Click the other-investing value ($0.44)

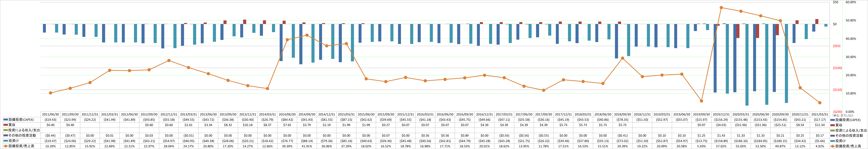pos(51,136)
